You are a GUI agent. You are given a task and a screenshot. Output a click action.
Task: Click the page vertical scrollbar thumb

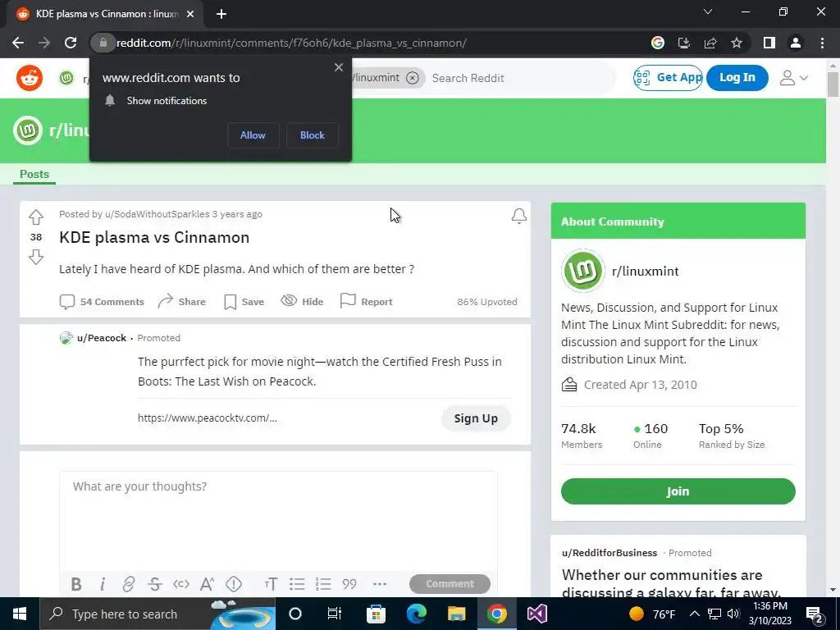833,84
